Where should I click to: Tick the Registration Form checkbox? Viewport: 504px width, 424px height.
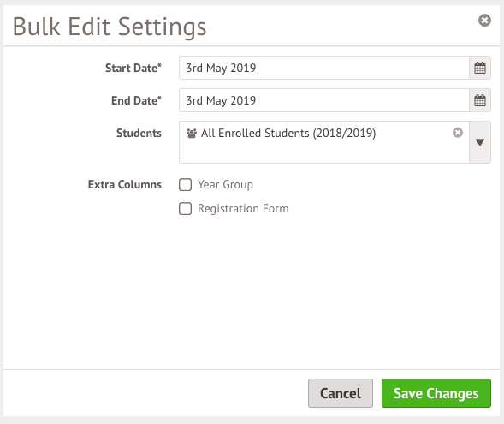(185, 209)
